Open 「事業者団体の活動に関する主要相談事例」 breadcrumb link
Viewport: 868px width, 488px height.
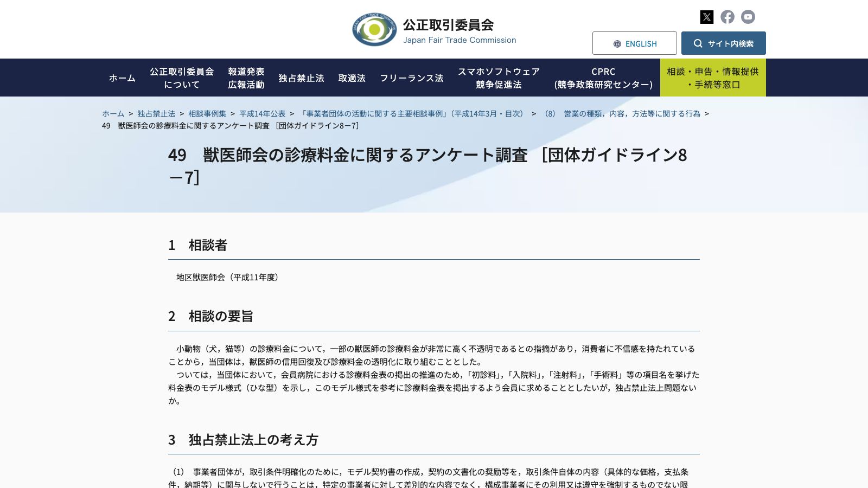412,114
